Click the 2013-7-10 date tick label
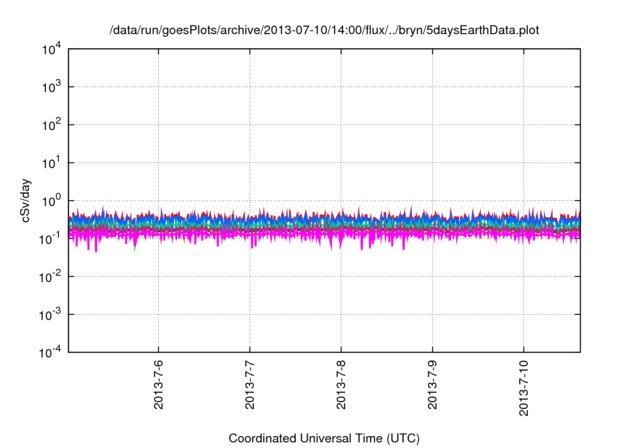 tap(524, 388)
